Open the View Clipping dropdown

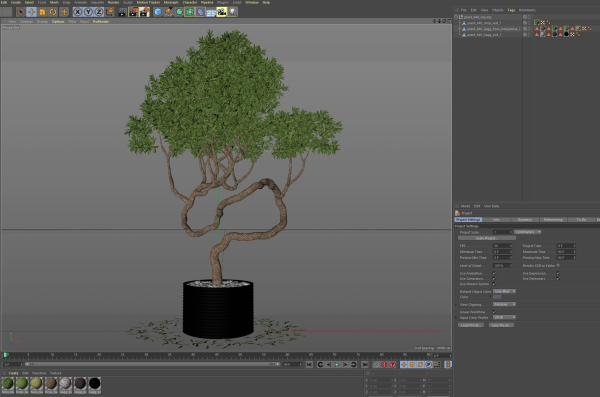pos(504,304)
